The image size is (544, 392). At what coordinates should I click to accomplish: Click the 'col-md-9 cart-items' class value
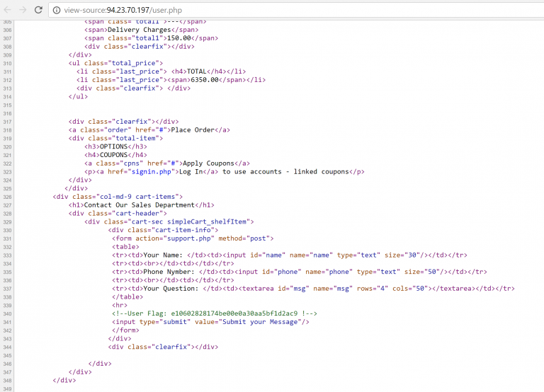(137, 197)
